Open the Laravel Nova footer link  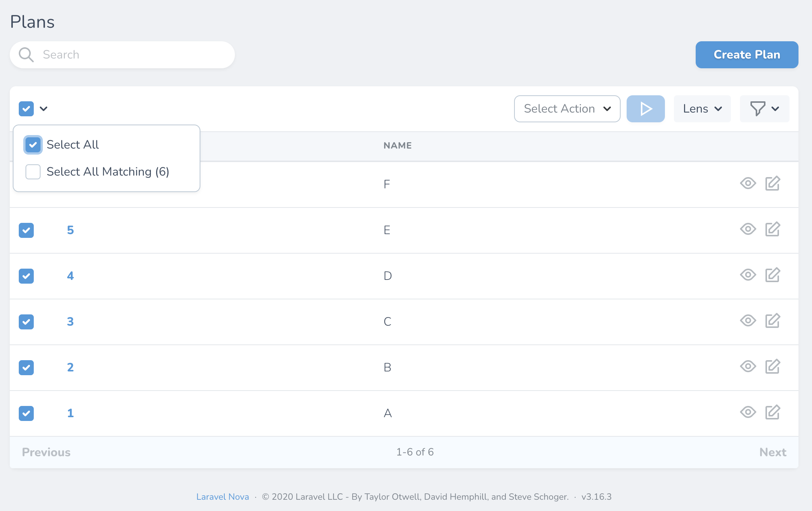pyautogui.click(x=223, y=496)
